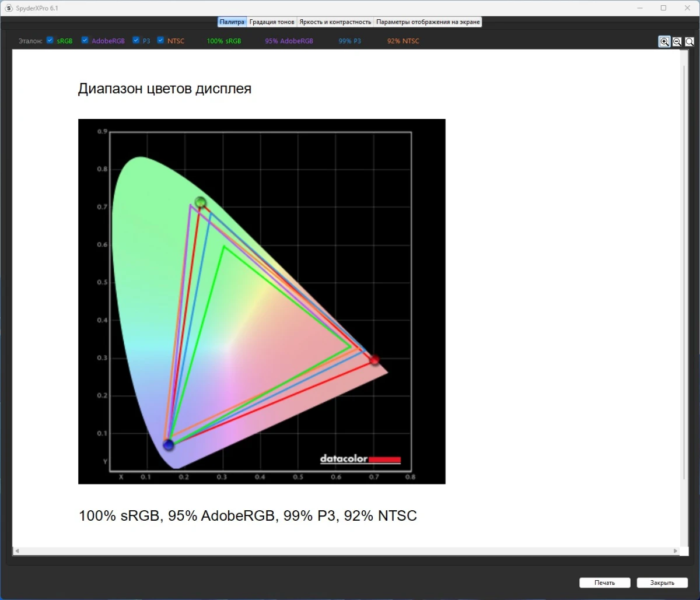Click the summary line '100% sRGB, 95% AdobeRGB...'
Screen dimensions: 700x600
248,516
